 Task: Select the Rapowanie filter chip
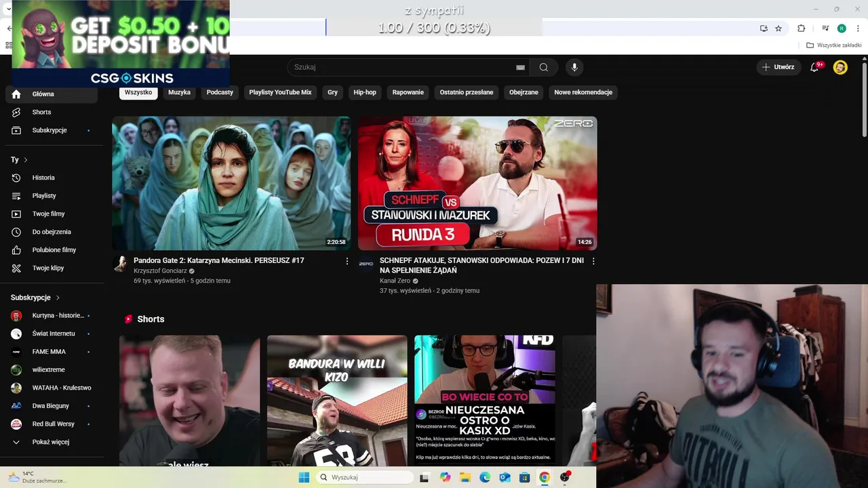(408, 92)
